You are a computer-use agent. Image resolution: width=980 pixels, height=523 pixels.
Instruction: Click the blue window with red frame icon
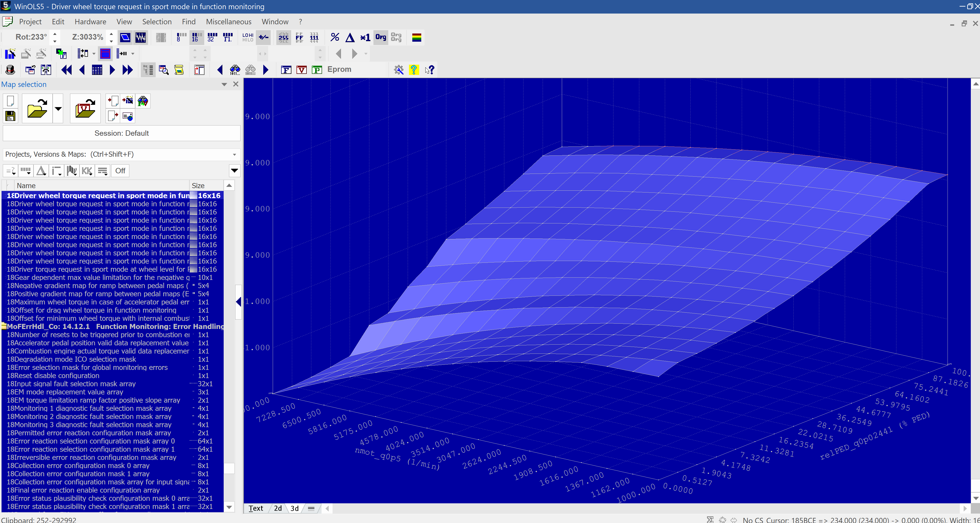105,54
